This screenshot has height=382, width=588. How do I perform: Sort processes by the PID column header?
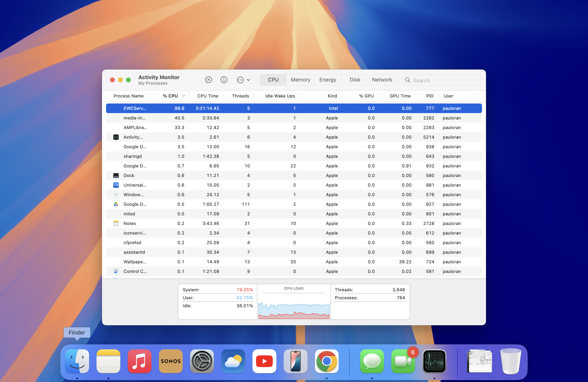(430, 96)
